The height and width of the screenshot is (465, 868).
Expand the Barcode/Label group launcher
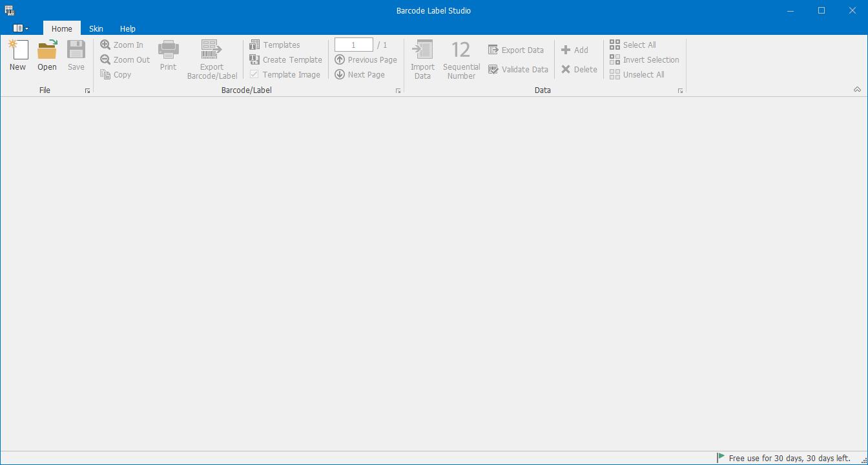click(x=398, y=91)
